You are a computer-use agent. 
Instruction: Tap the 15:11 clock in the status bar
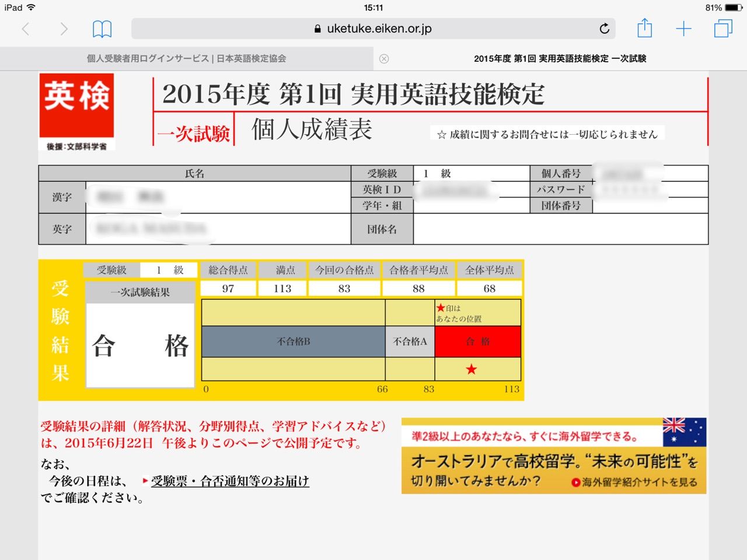pyautogui.click(x=373, y=8)
